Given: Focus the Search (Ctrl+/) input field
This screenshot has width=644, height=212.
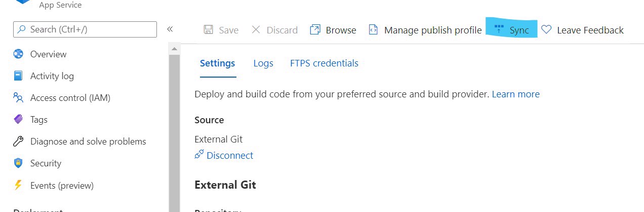Looking at the screenshot, I should (85, 29).
